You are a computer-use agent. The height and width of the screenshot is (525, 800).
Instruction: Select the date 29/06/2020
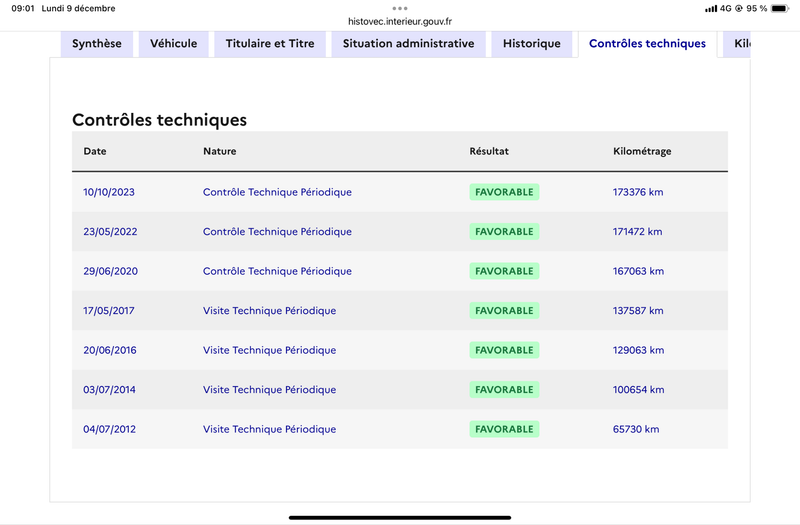point(110,271)
